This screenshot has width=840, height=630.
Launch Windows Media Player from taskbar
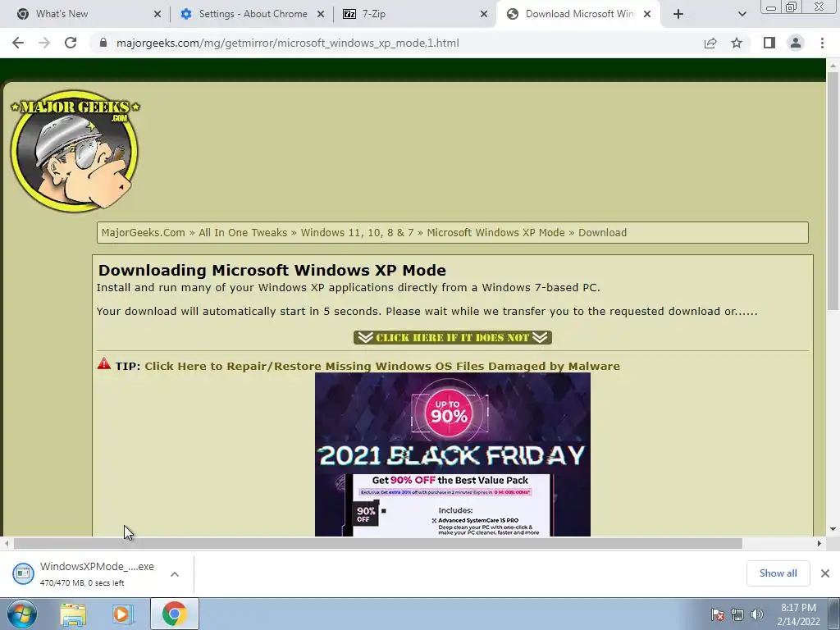122,614
